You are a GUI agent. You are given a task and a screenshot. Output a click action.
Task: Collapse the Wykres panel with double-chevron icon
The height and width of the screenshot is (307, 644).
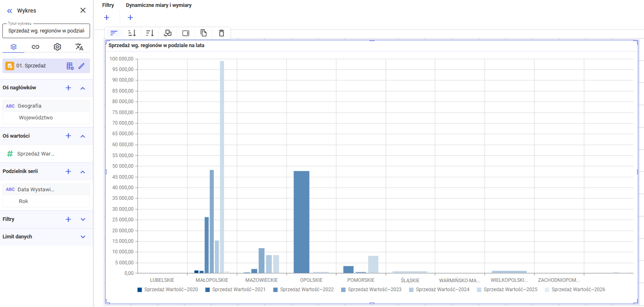[10, 11]
